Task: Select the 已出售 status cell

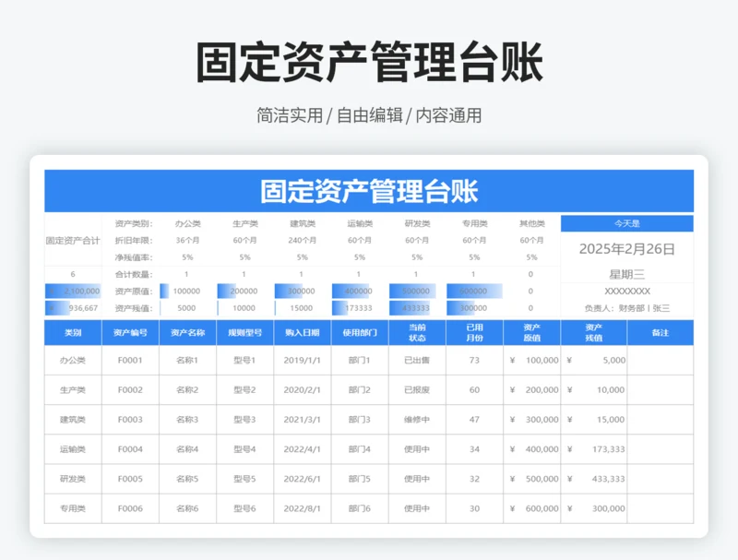Action: point(417,361)
